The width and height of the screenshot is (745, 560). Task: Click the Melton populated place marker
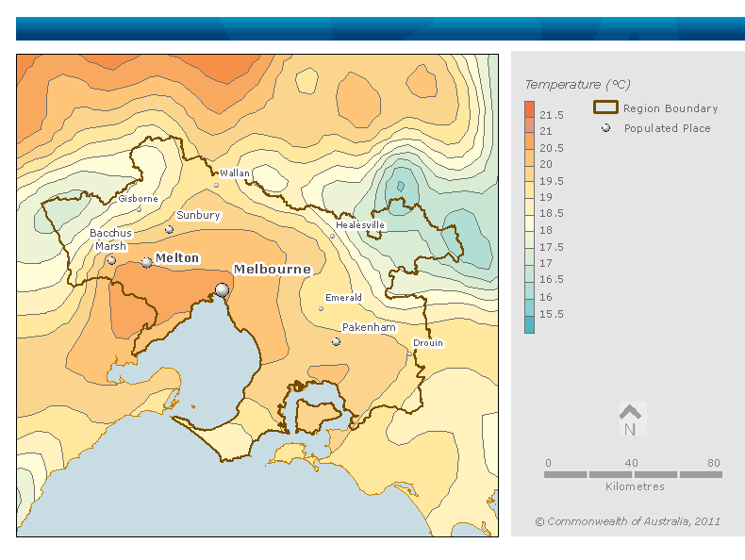[x=147, y=262]
